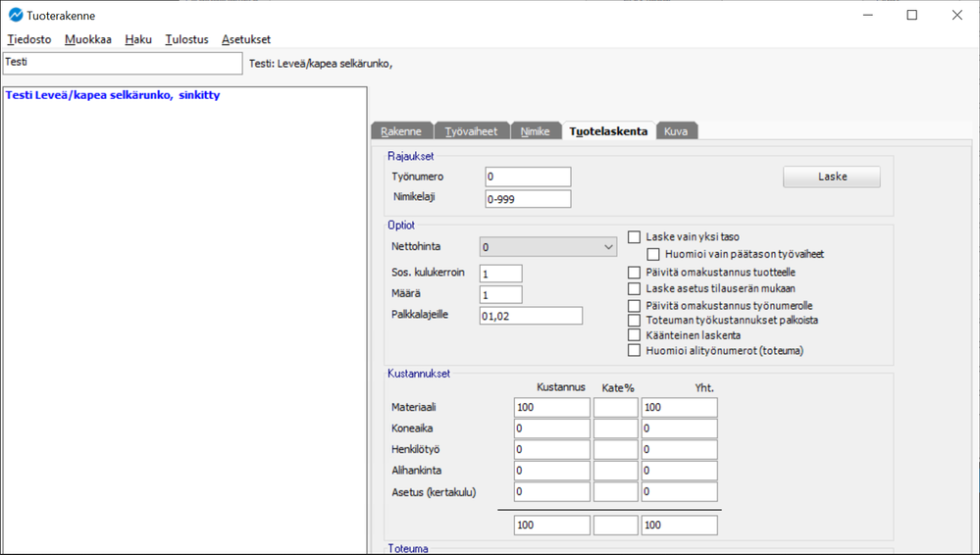Open the Asetukset menu
The width and height of the screenshot is (980, 555).
[x=246, y=39]
